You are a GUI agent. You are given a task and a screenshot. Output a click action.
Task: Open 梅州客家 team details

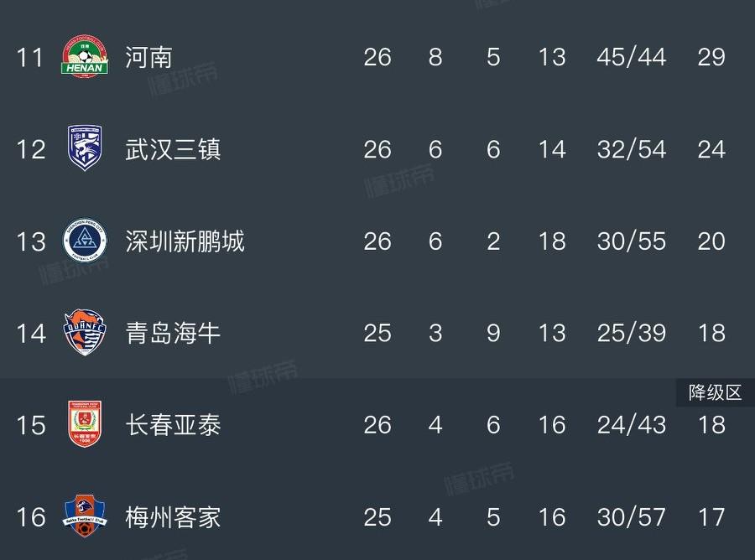pos(173,517)
